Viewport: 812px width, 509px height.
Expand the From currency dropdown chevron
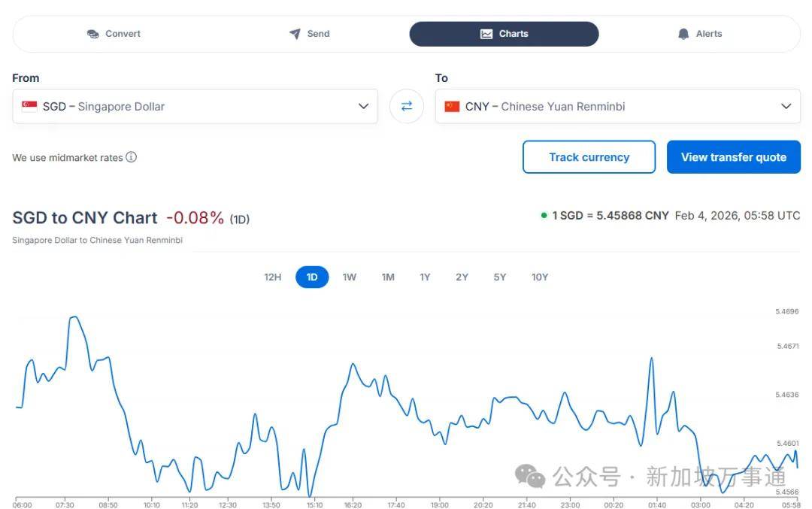(x=363, y=106)
